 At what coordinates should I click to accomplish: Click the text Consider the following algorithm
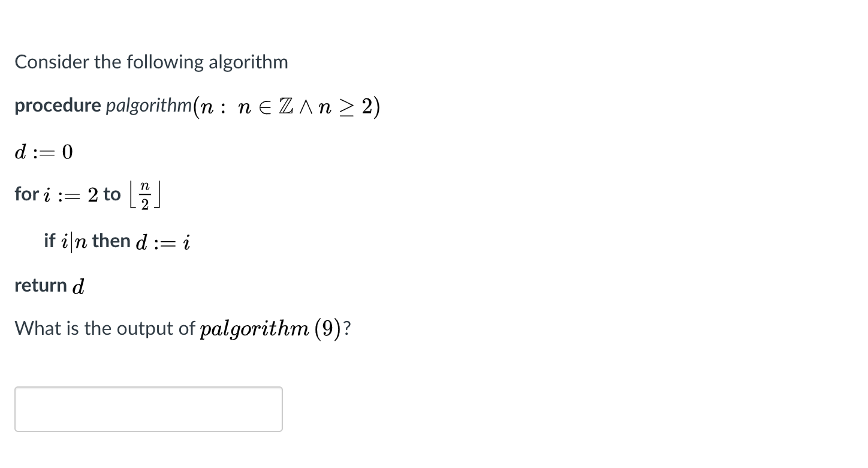(x=150, y=61)
